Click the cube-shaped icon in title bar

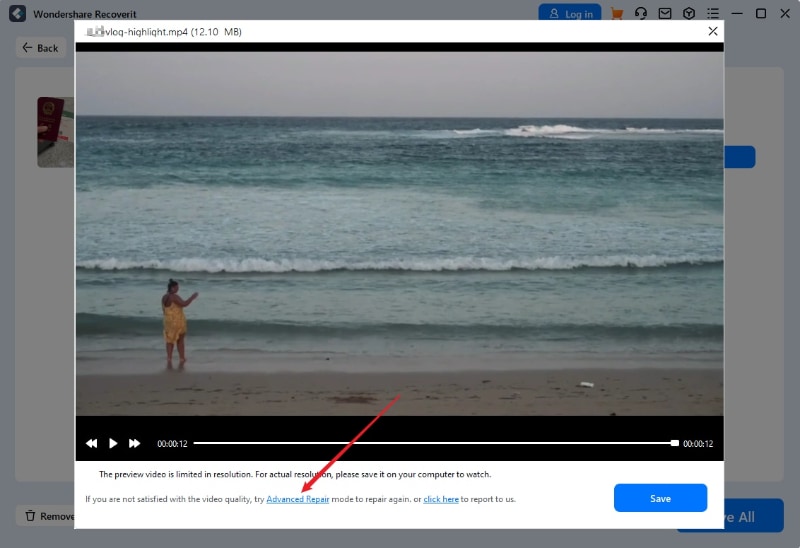click(x=689, y=13)
